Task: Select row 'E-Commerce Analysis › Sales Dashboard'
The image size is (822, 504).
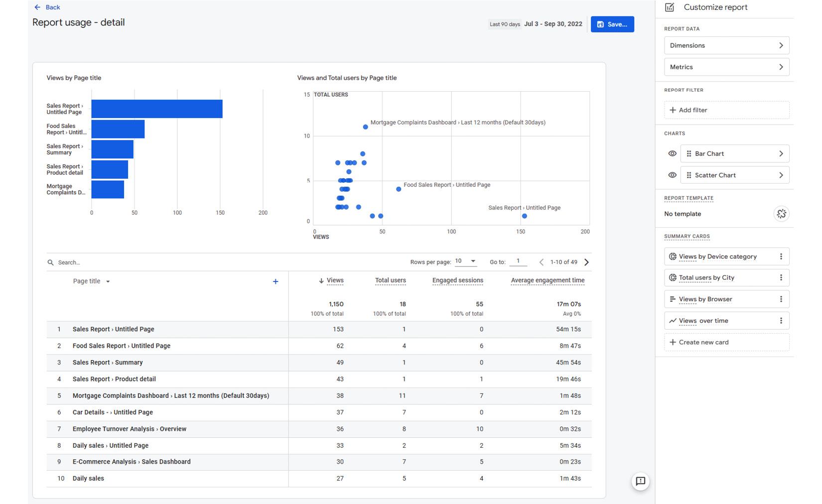Action: (x=319, y=462)
